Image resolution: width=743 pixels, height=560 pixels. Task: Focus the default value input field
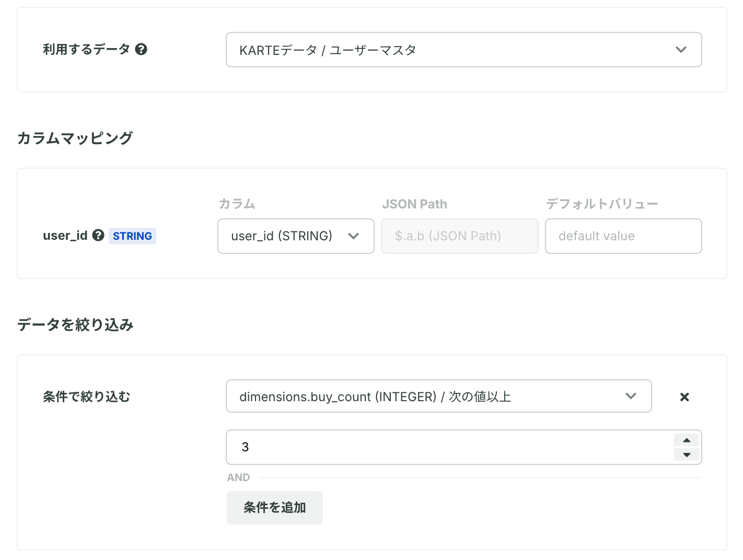(x=623, y=236)
